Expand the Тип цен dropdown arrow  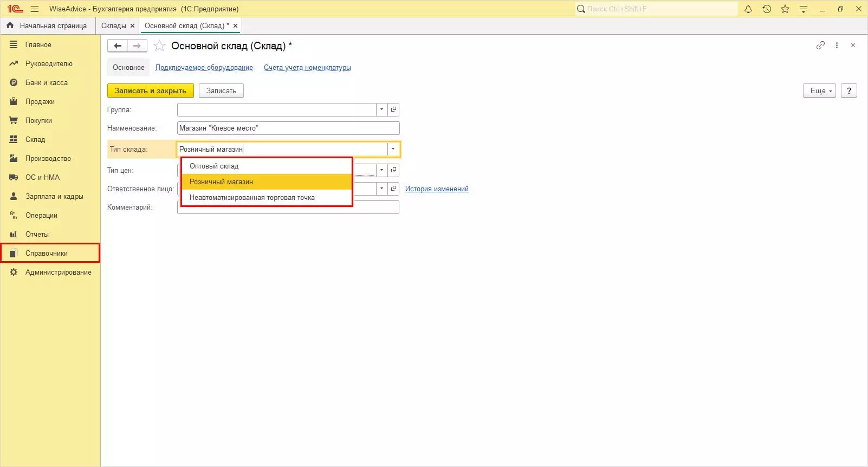point(382,170)
